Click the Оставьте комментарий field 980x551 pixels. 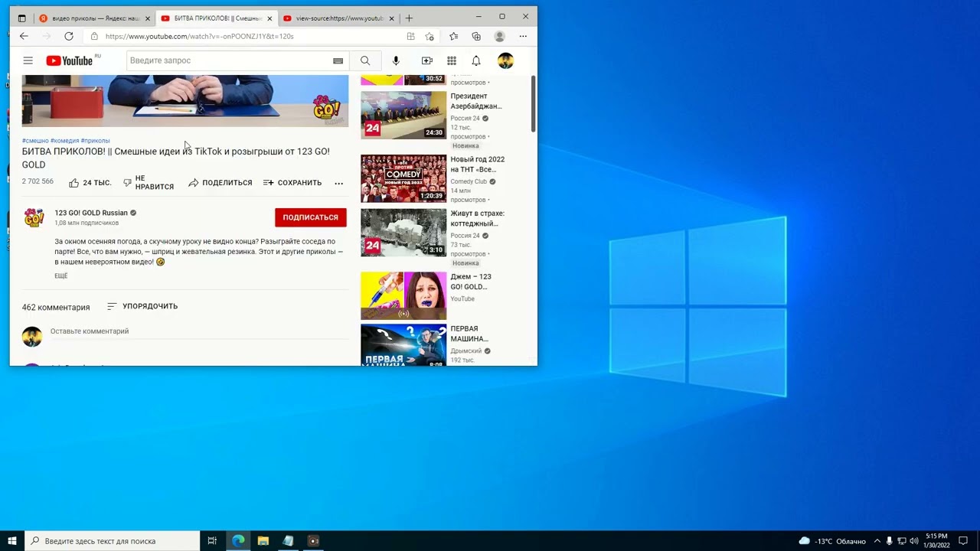click(199, 331)
